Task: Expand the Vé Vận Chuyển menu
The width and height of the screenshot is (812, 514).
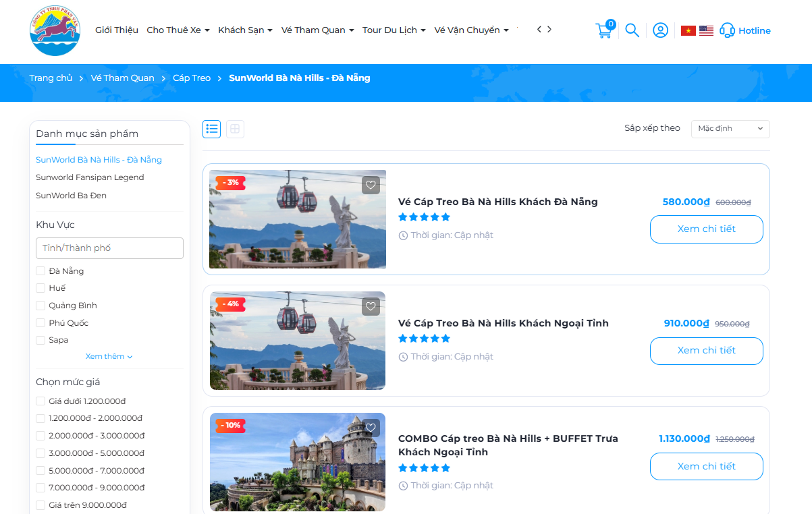Action: click(471, 30)
